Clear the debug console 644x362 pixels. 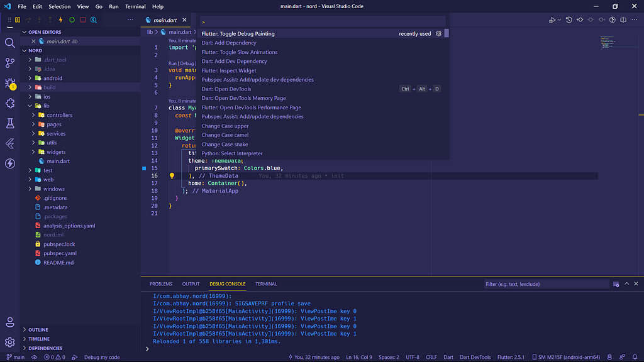tap(616, 284)
